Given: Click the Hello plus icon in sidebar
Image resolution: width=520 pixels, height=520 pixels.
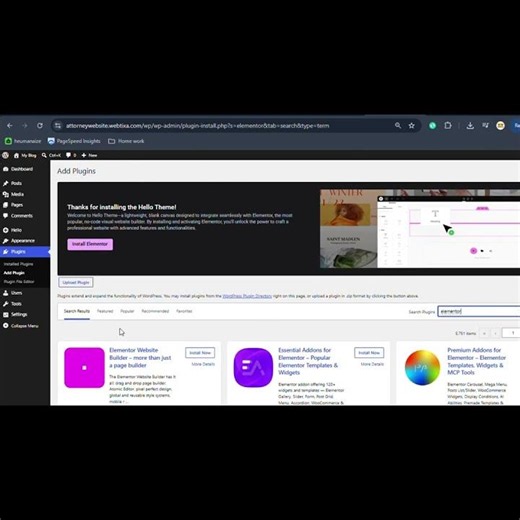Looking at the screenshot, I should click(6, 230).
